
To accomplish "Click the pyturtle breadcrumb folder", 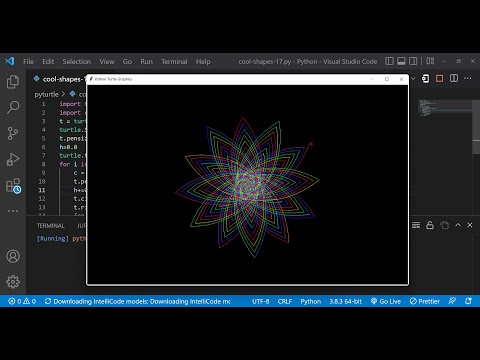I will pos(46,94).
